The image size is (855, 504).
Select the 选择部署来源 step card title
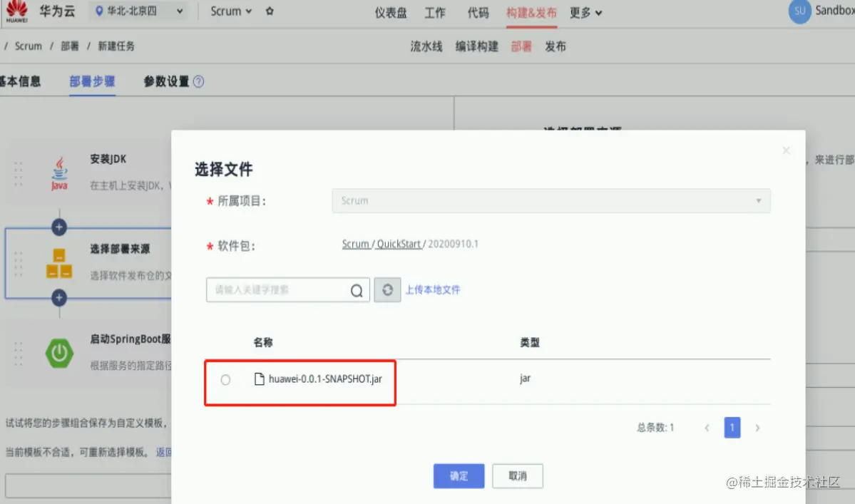tap(119, 249)
